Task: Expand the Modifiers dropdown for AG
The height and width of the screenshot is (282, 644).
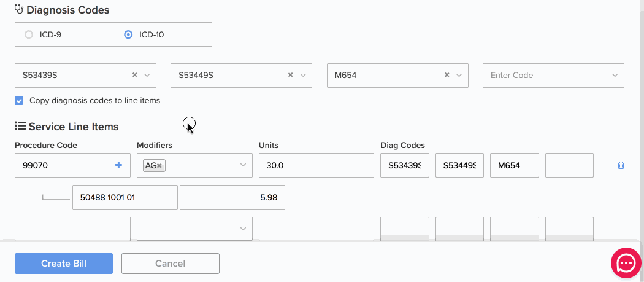Action: pos(243,165)
